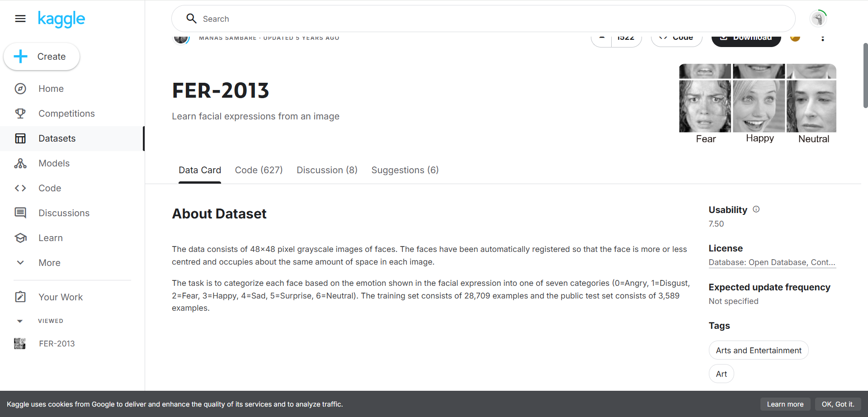Click the MANAS SAMBARE author name
Image resolution: width=868 pixels, height=417 pixels.
click(228, 38)
